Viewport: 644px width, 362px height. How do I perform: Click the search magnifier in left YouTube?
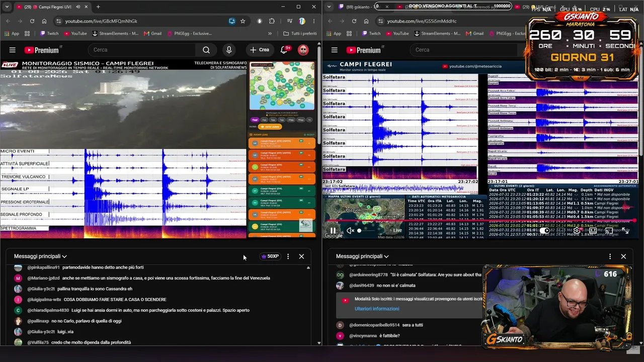tap(206, 50)
